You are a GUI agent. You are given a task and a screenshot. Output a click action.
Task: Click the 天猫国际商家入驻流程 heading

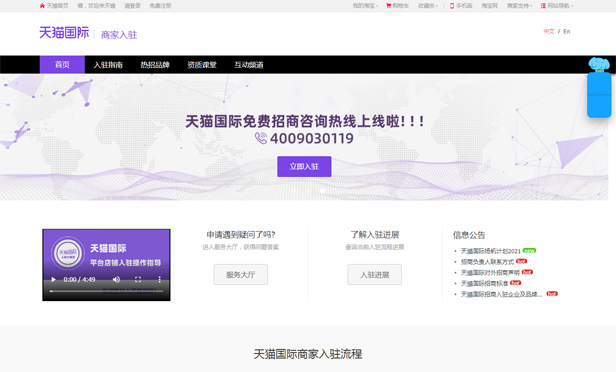point(308,354)
